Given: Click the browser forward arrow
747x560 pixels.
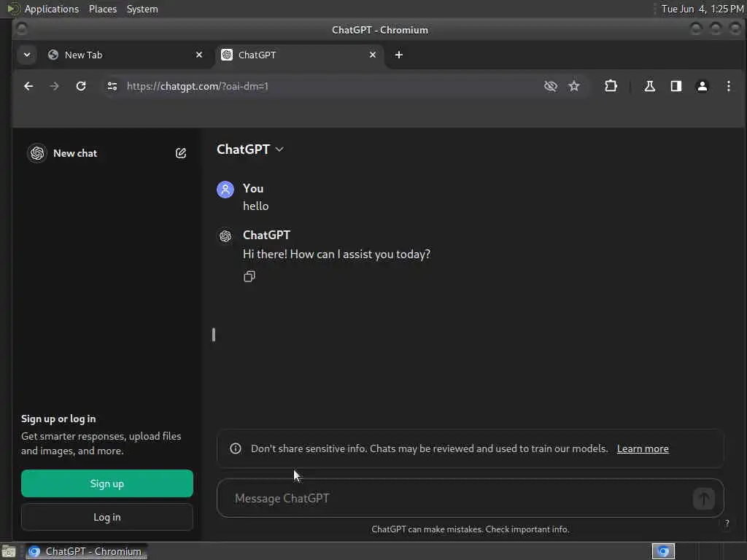Looking at the screenshot, I should 54,86.
